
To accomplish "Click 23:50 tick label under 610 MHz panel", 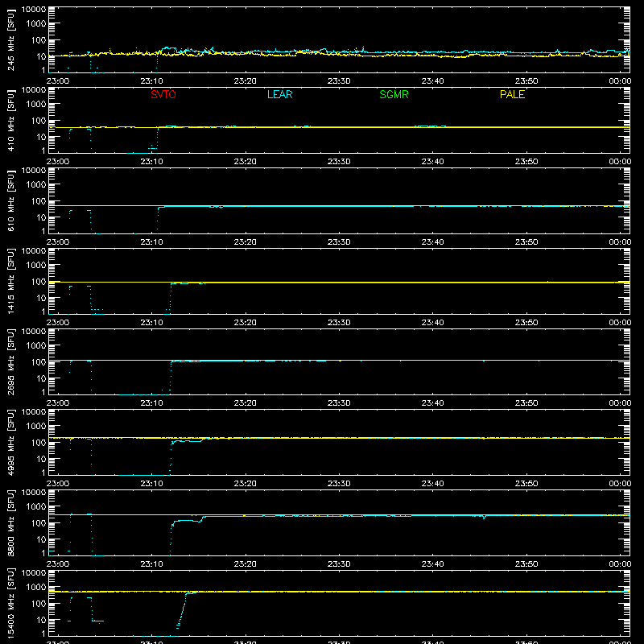I will (x=526, y=242).
